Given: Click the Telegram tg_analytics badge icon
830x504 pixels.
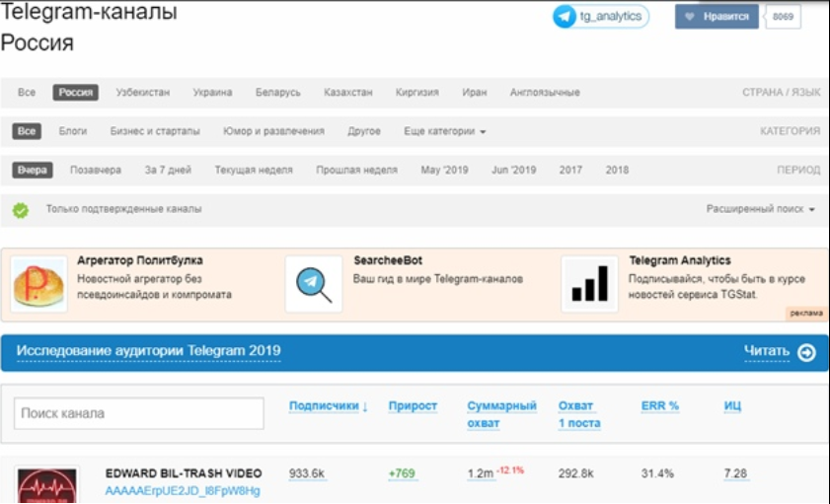Looking at the screenshot, I should click(x=566, y=17).
